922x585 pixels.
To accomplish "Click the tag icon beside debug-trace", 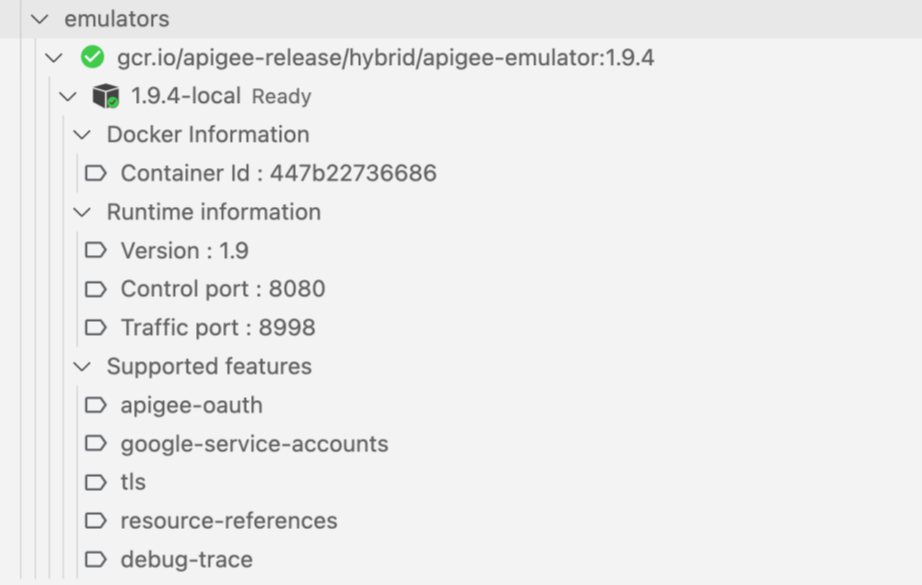I will click(x=95, y=559).
